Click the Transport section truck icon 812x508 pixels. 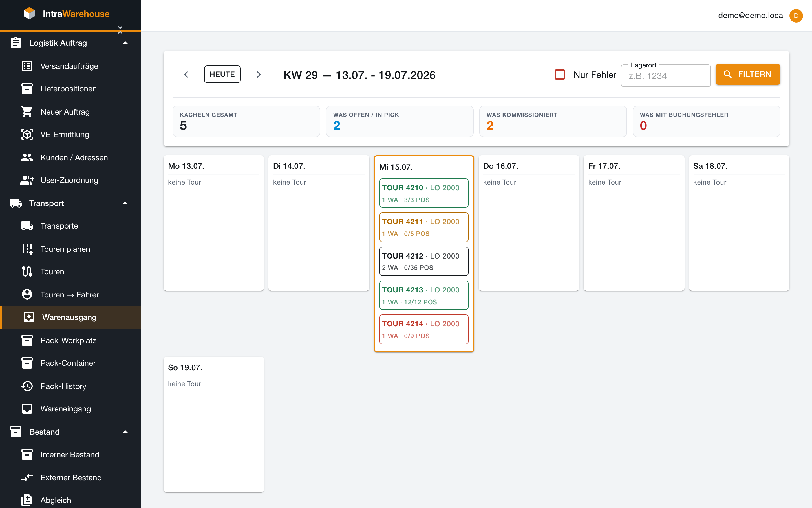tap(16, 203)
